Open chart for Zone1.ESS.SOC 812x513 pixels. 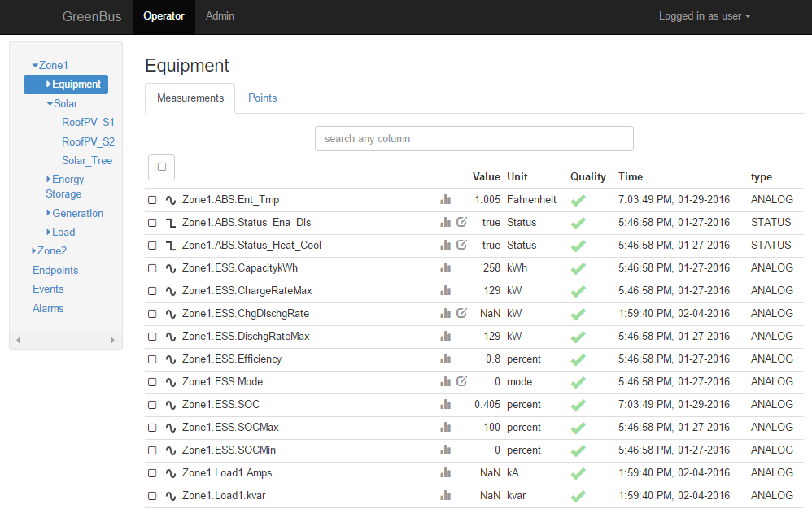445,405
